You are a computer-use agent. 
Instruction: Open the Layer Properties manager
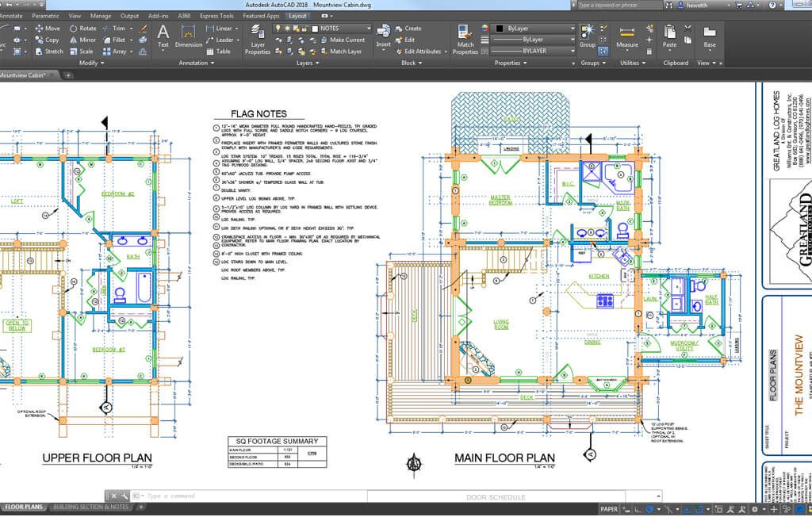pos(258,40)
